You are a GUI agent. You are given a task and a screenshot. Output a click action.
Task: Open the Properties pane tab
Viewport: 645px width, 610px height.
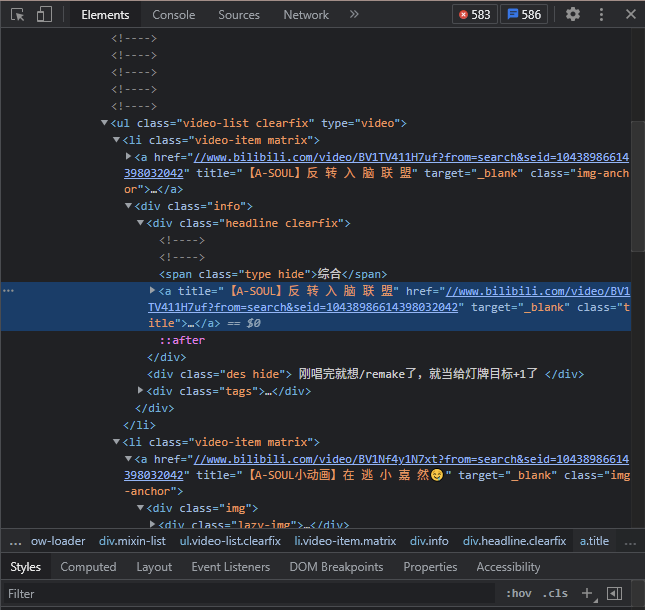tap(430, 566)
